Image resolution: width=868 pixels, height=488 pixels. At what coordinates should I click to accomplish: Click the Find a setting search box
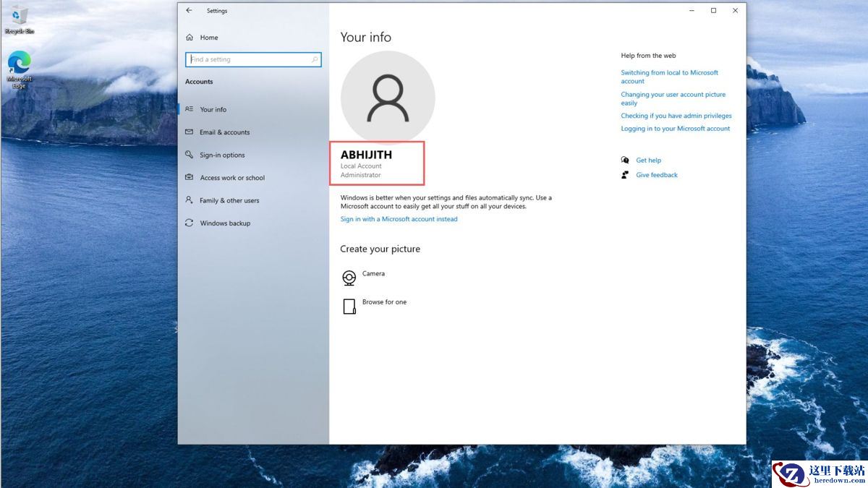(248, 60)
